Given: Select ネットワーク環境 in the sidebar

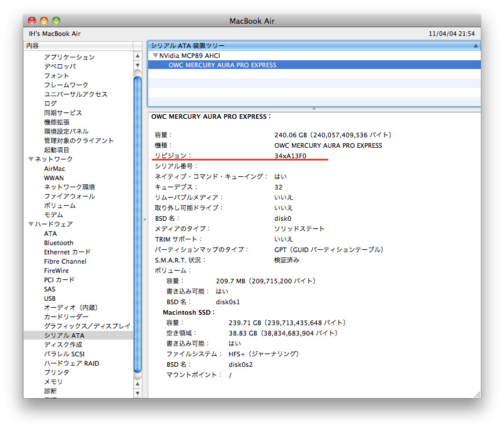Looking at the screenshot, I should coord(70,187).
